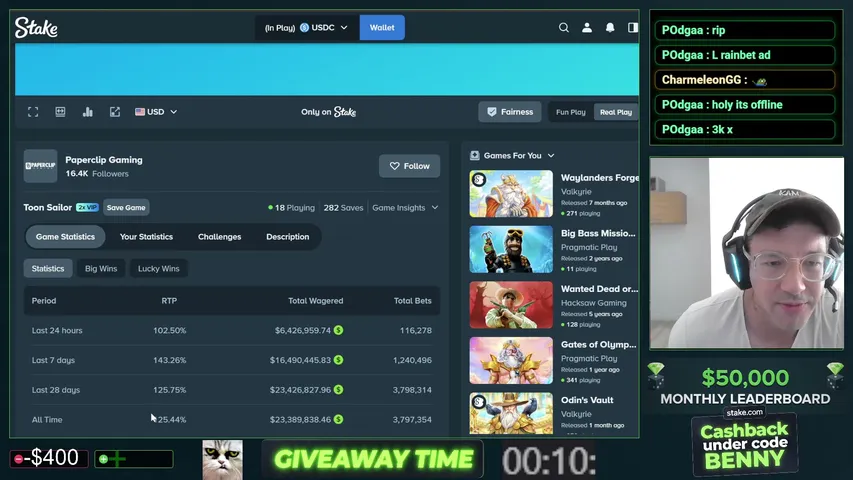Open the live stats bar chart icon

point(88,112)
